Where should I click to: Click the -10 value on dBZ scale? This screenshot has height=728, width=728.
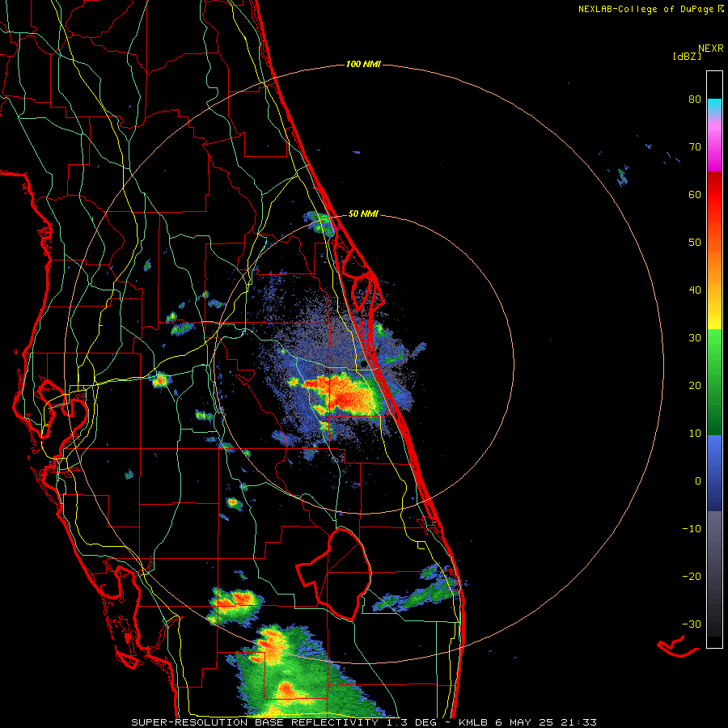[x=692, y=529]
